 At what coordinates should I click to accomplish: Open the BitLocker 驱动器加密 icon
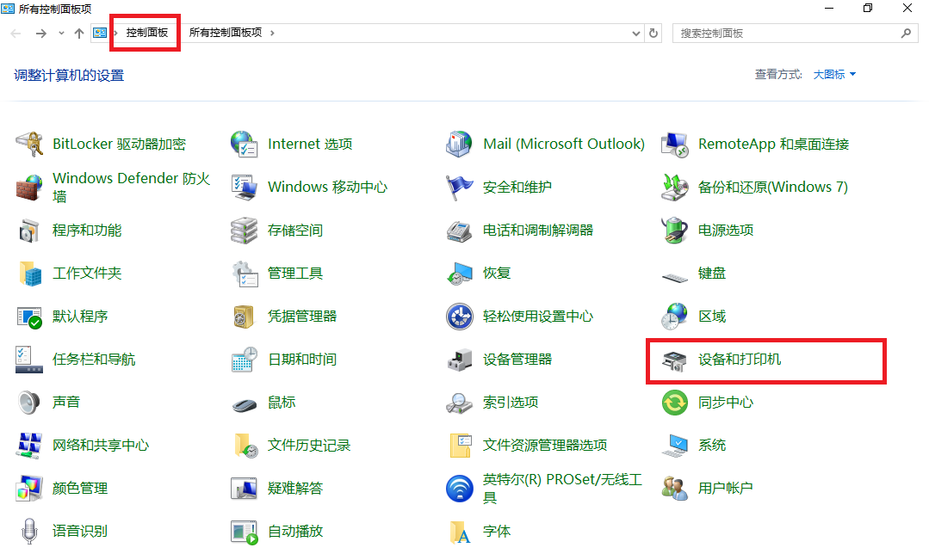tap(29, 144)
